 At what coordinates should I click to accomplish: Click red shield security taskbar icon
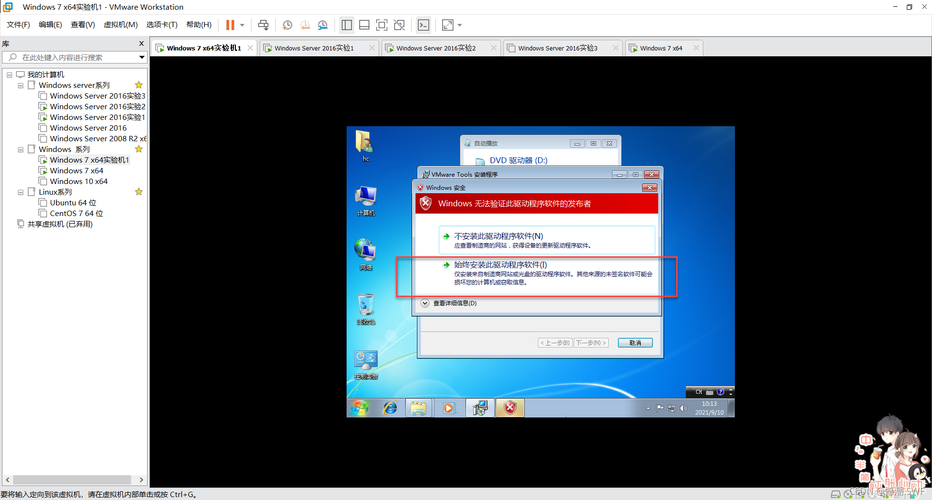510,408
